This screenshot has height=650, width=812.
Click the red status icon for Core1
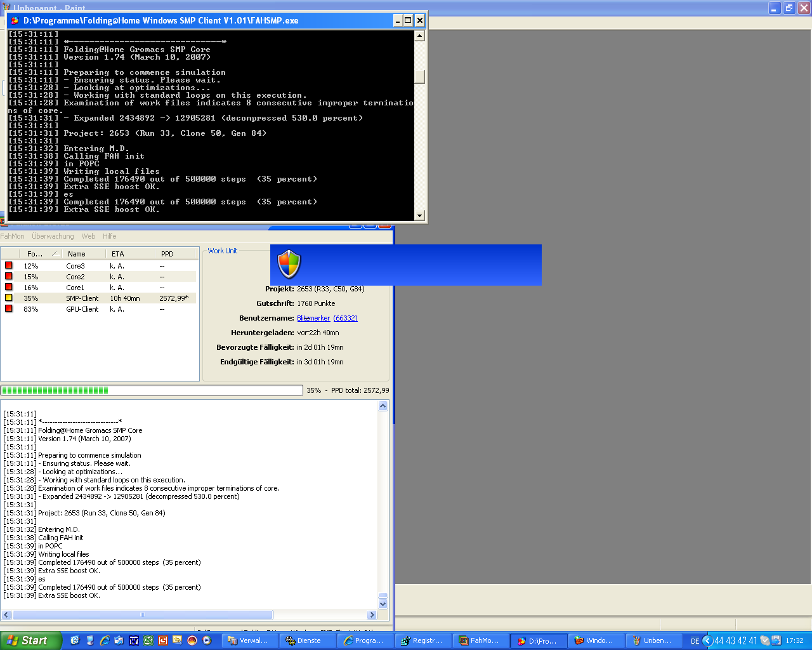[x=9, y=287]
